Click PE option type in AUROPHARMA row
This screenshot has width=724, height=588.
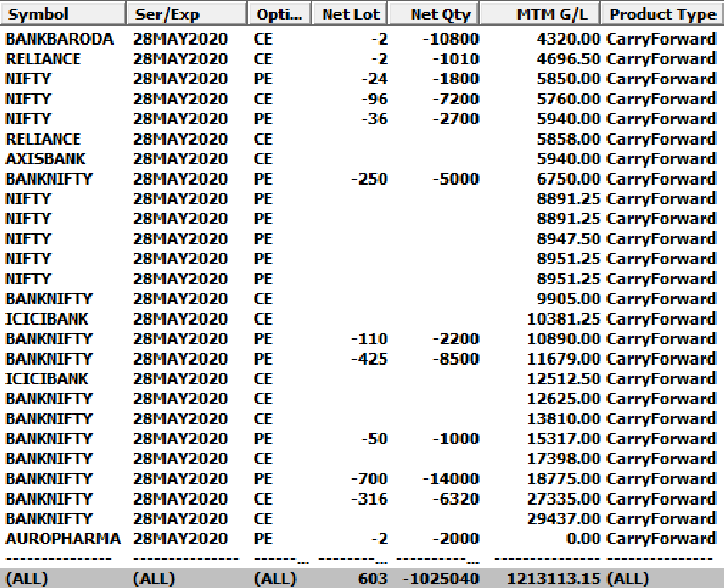[263, 539]
